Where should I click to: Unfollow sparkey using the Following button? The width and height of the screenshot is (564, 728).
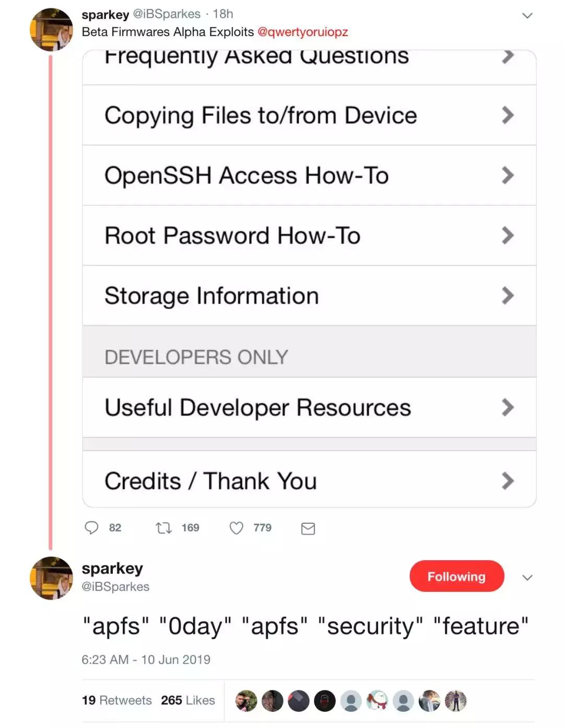tap(456, 577)
